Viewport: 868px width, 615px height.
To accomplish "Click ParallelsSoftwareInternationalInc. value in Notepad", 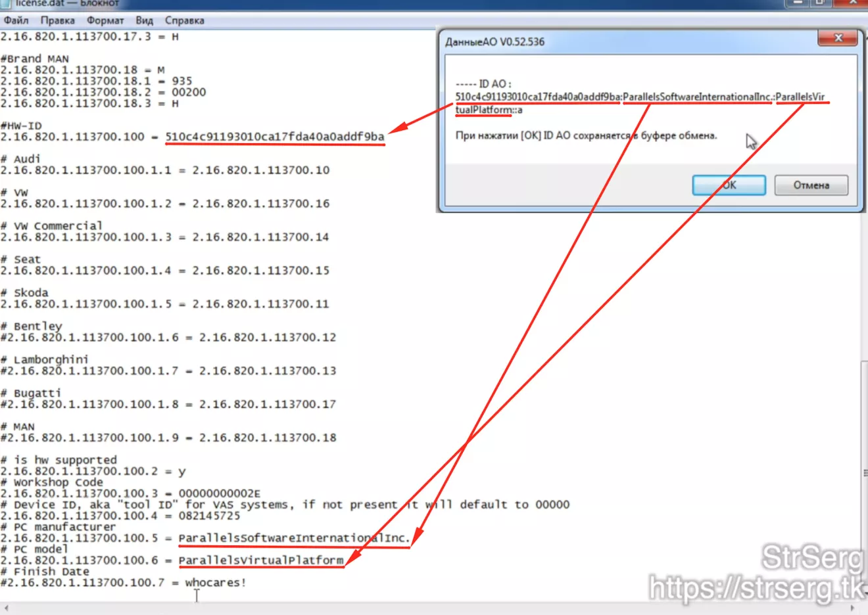I will click(294, 538).
